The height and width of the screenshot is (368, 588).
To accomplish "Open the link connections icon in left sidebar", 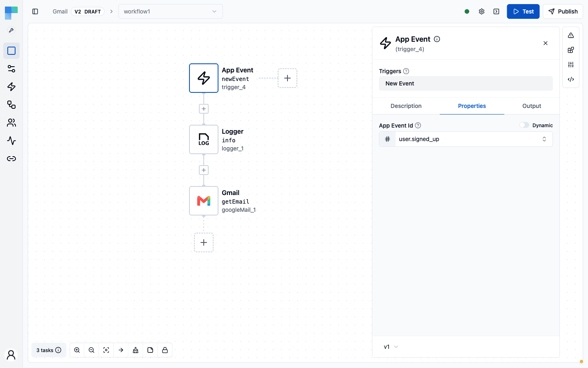I will (x=11, y=159).
